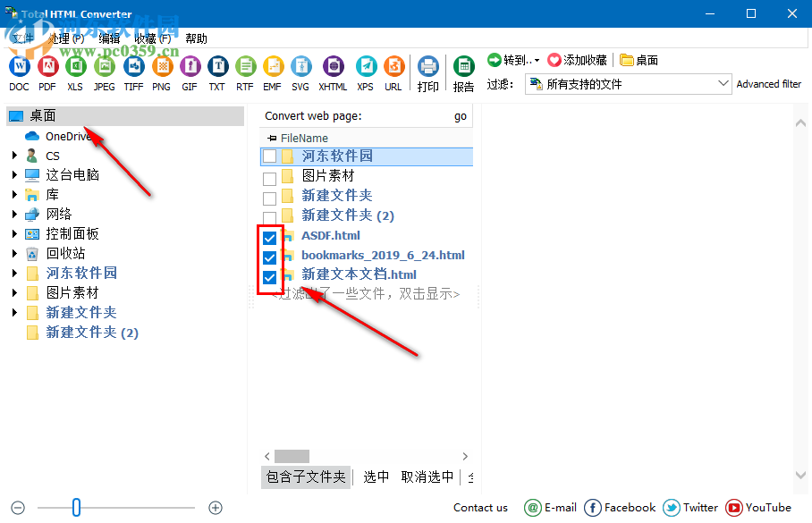Screen dimensions: 812x523
Task: Expand the CS tree node
Action: (14, 155)
